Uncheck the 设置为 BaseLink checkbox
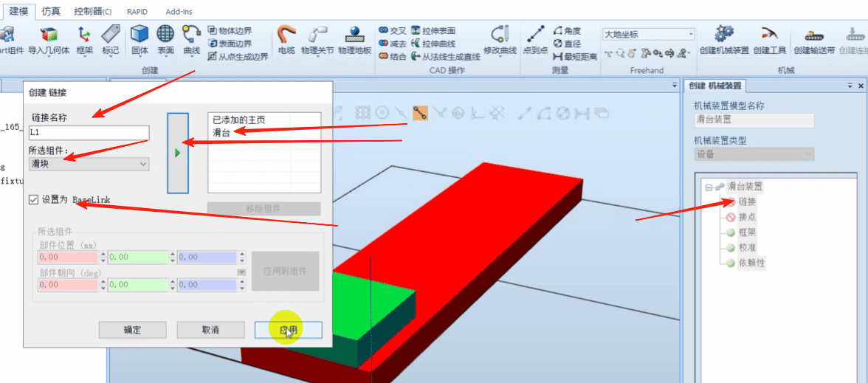Screen dimensions: 868x383 34,199
